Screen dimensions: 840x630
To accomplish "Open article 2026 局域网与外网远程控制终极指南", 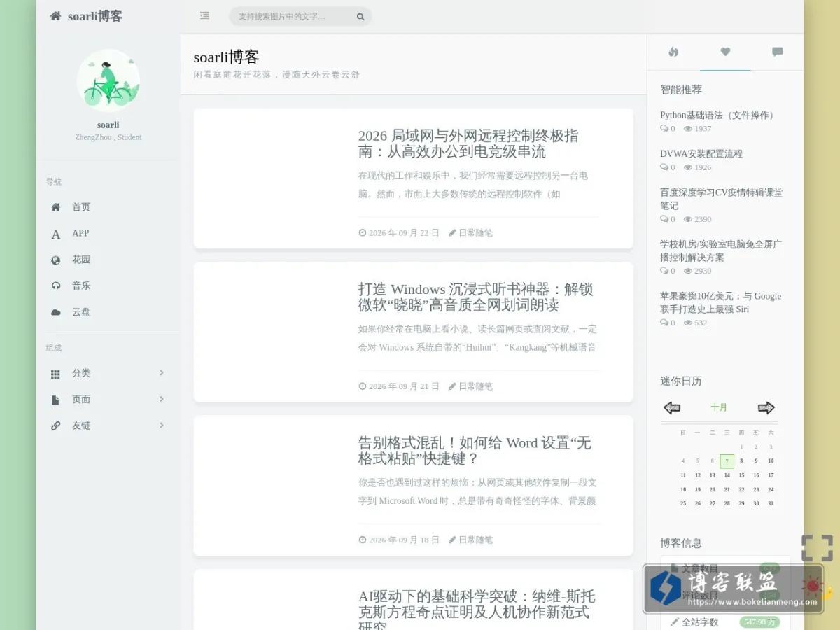I will (x=468, y=143).
